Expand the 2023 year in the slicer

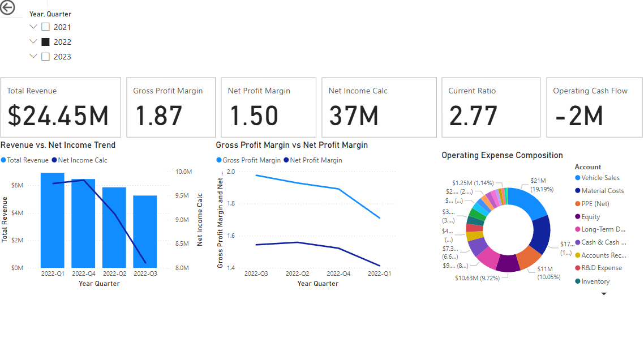click(x=33, y=56)
